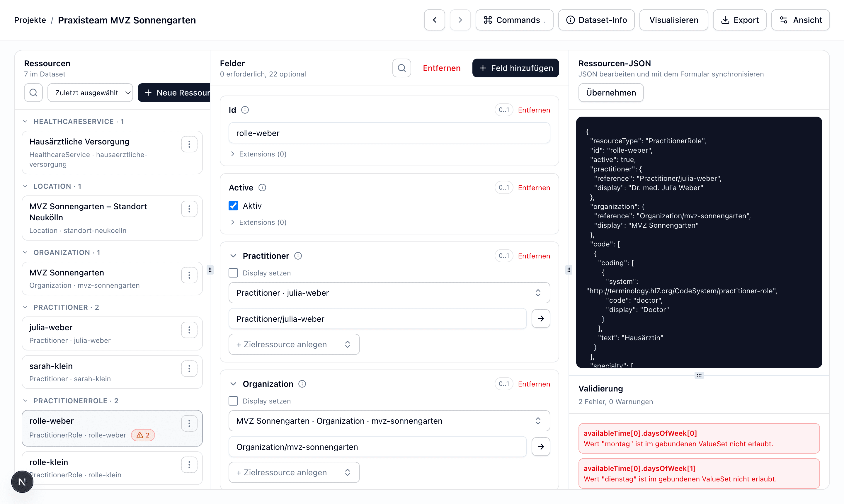Screen dimensions: 844x504
Task: Open options menu for MVZ Sonnengarten organization
Action: (189, 275)
